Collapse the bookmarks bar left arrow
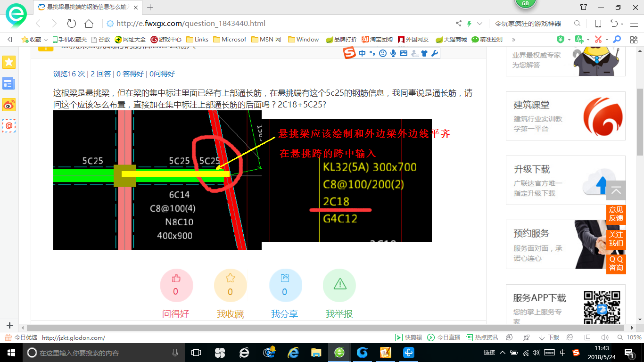The height and width of the screenshot is (362, 644). (x=10, y=39)
